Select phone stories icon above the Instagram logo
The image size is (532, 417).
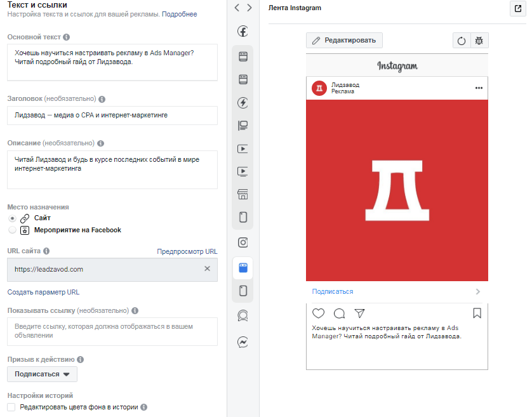[243, 217]
